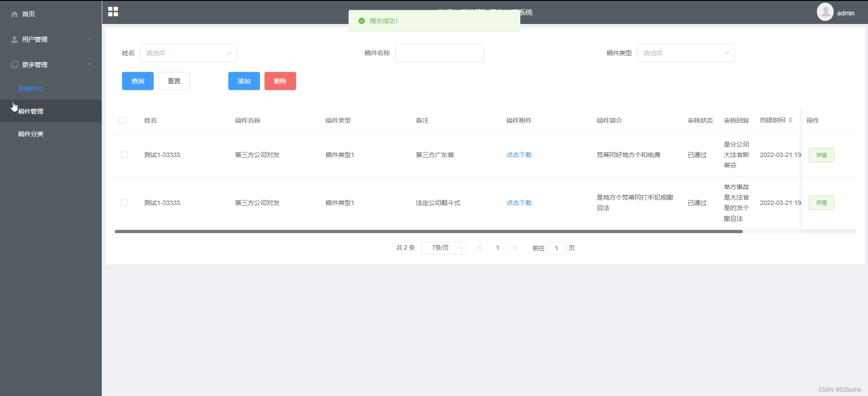Viewport: 868px width, 396px height.
Task: Select page 1 in pagination
Action: (497, 248)
